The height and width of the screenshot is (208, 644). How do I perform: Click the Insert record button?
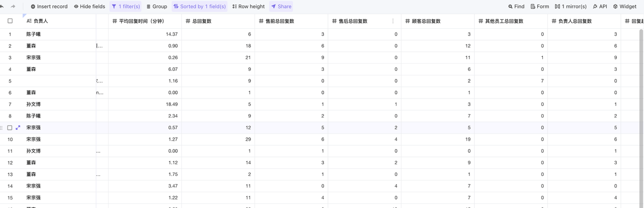(x=49, y=7)
